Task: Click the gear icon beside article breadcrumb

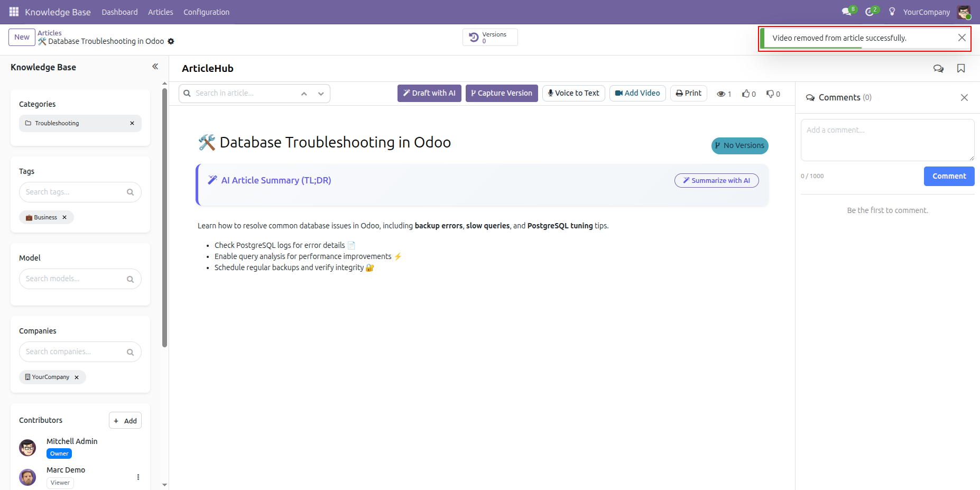Action: pos(171,41)
